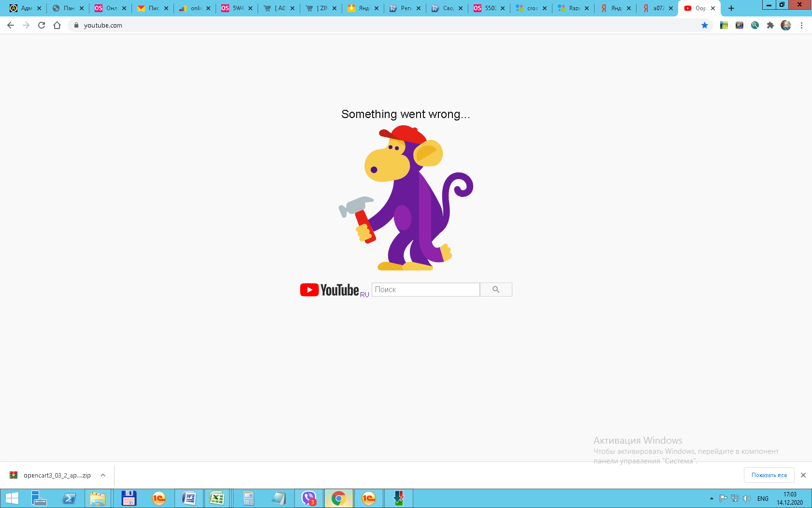This screenshot has height=508, width=812.
Task: Open the notepad-style app in the taskbar
Action: pos(279,498)
